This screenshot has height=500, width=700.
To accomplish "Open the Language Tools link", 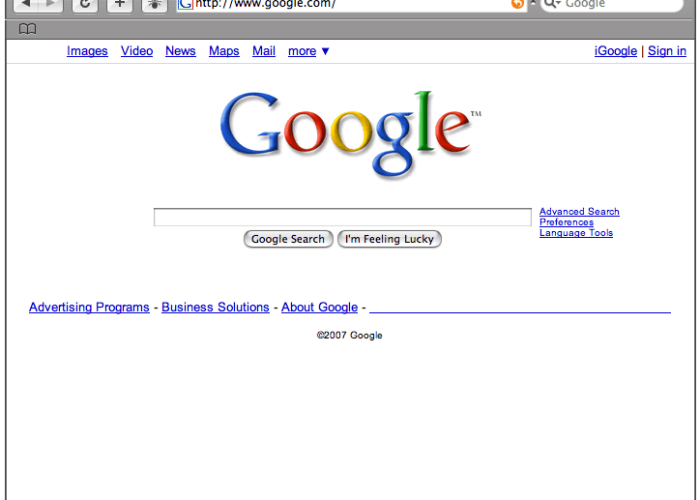I will point(576,233).
